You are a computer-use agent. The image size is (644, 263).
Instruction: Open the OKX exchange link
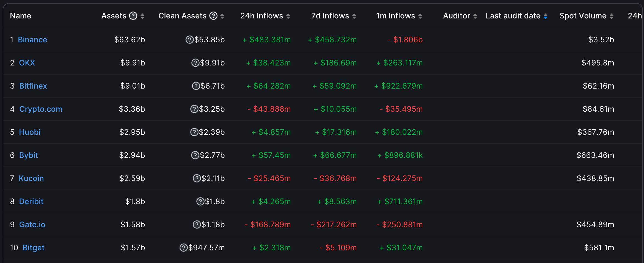[27, 63]
